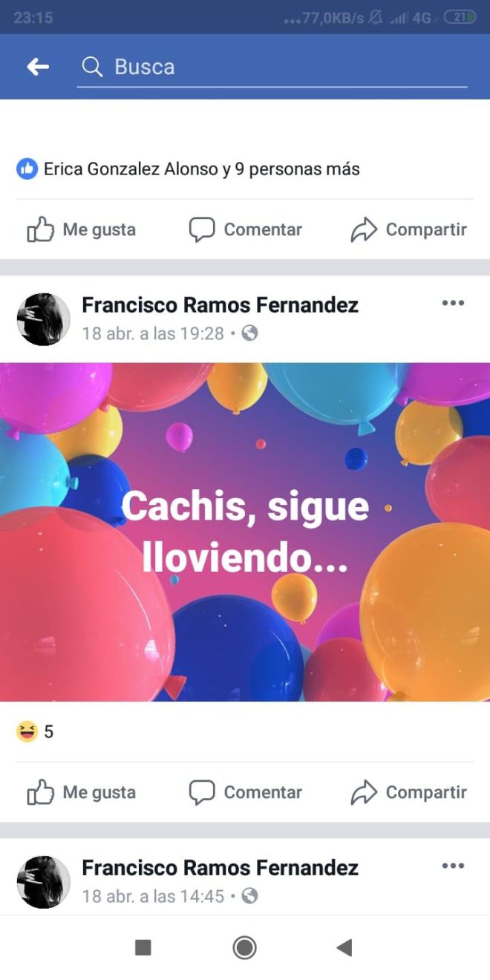Open reactions list for Erica Gonzalez Alonso post

(x=188, y=169)
